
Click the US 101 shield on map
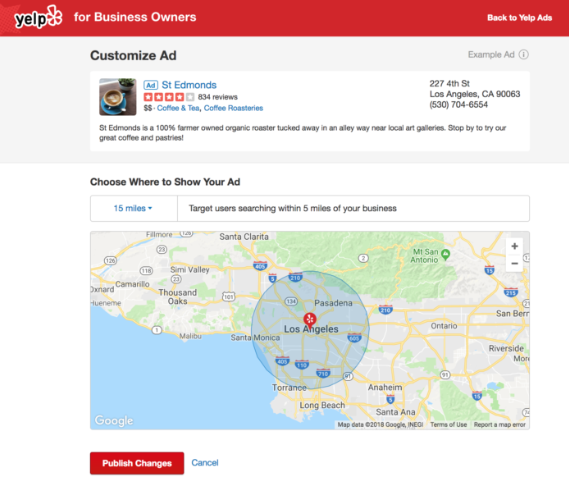[x=228, y=297]
